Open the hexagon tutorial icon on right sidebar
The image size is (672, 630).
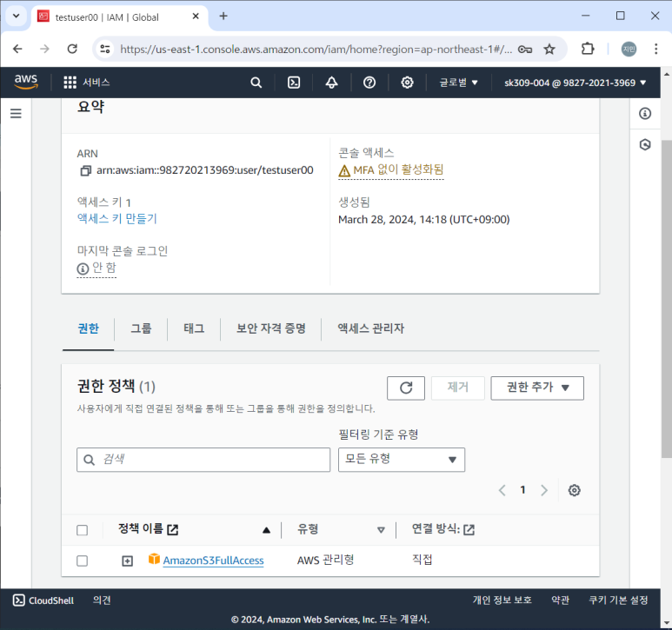(x=644, y=144)
